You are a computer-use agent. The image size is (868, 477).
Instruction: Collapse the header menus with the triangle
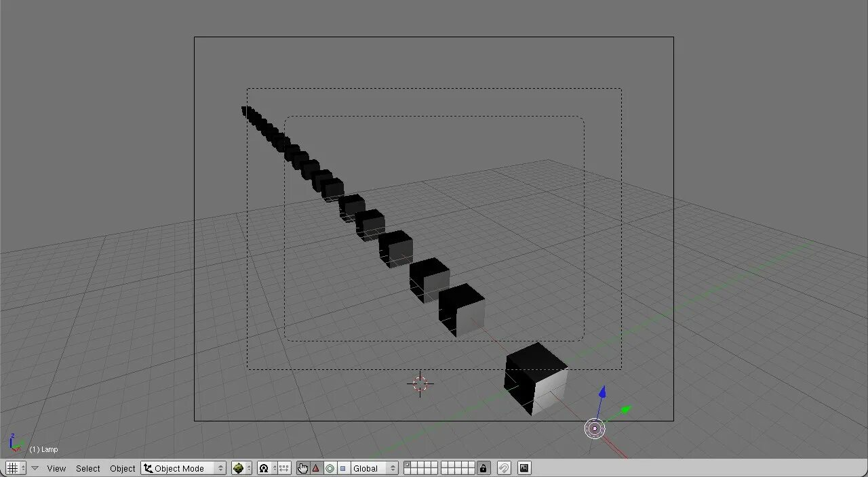click(35, 468)
